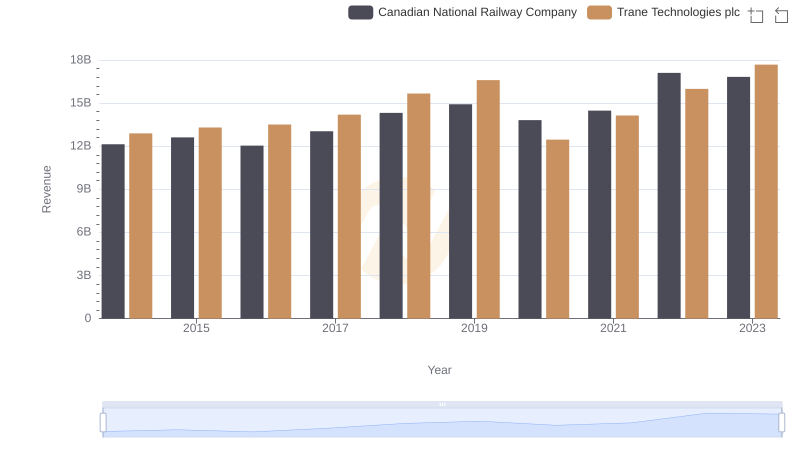This screenshot has height=461, width=800.
Task: Click the 18B y-axis label
Action: pos(81,60)
